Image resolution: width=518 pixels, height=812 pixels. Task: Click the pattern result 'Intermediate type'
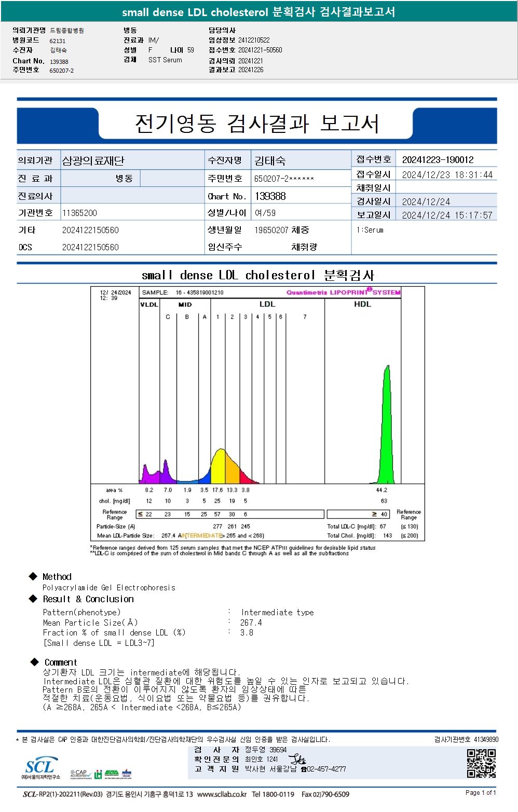[x=277, y=613]
